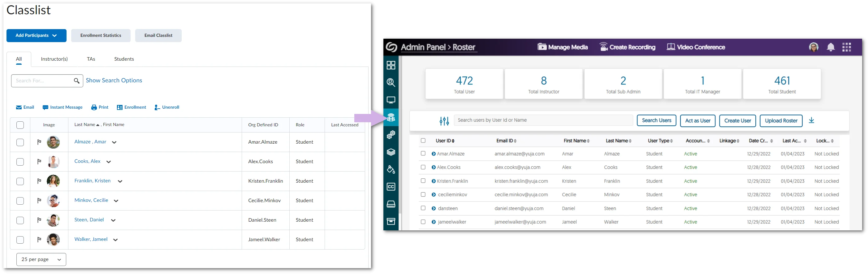Click the YuJa logo in the header
Image resolution: width=868 pixels, height=274 pixels.
[x=391, y=47]
